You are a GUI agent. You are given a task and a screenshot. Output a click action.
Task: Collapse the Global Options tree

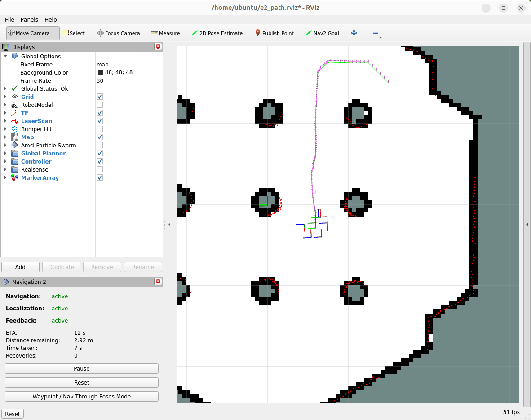coord(5,56)
